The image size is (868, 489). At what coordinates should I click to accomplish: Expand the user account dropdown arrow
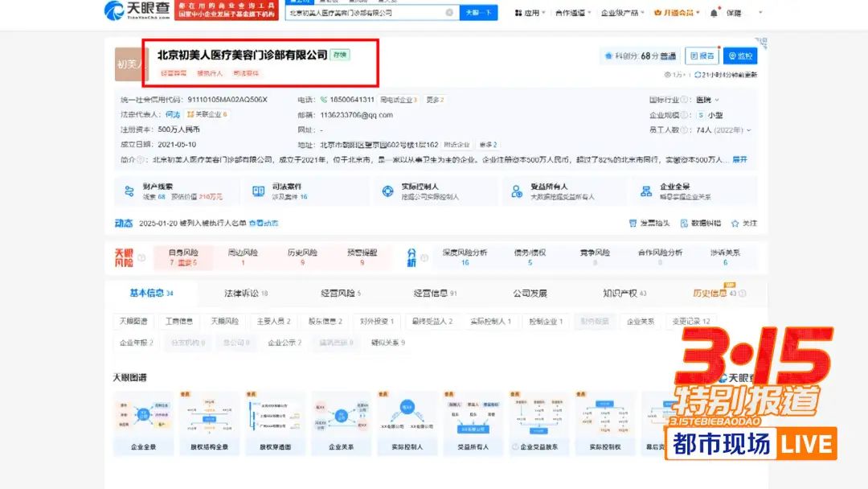760,13
